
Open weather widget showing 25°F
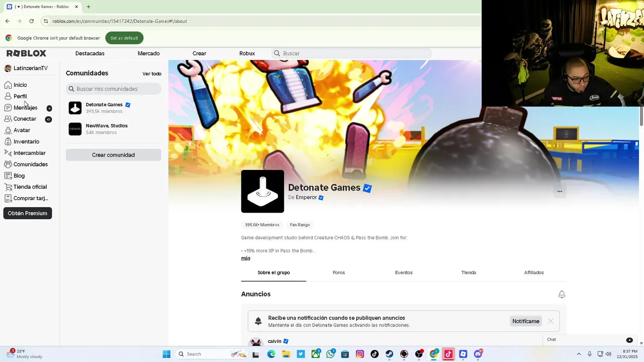(x=24, y=354)
